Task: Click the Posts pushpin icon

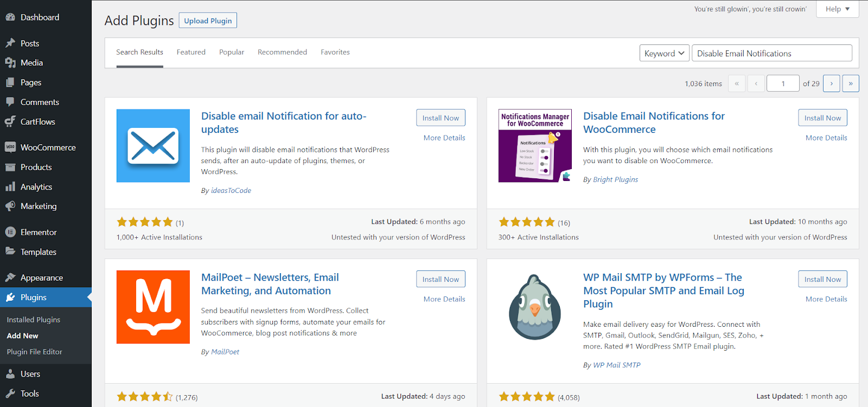Action: (x=10, y=43)
